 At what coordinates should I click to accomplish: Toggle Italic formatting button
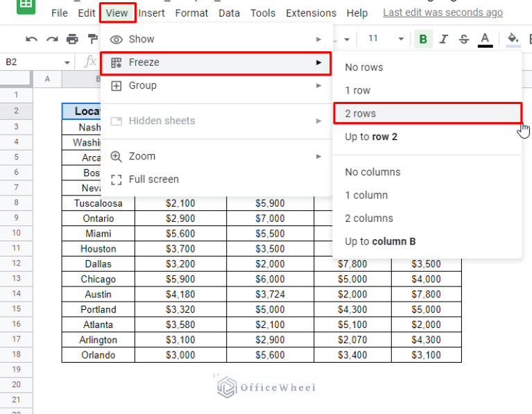click(443, 39)
